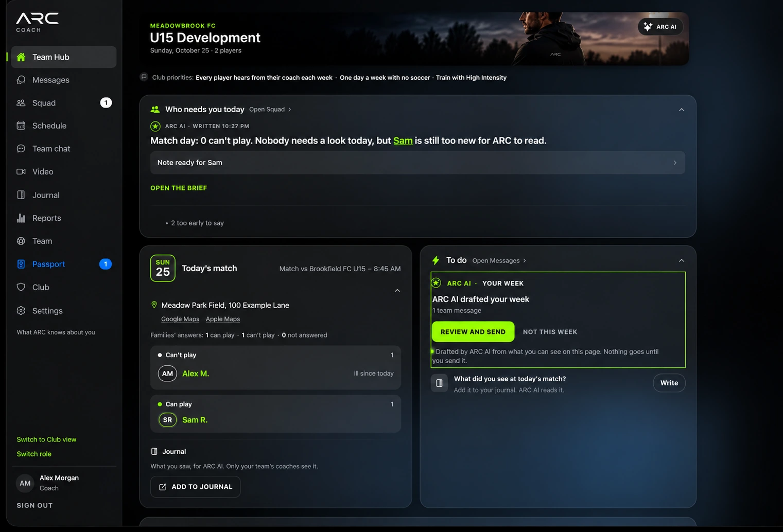Open the Club shield icon
This screenshot has height=532, width=783.
(21, 287)
